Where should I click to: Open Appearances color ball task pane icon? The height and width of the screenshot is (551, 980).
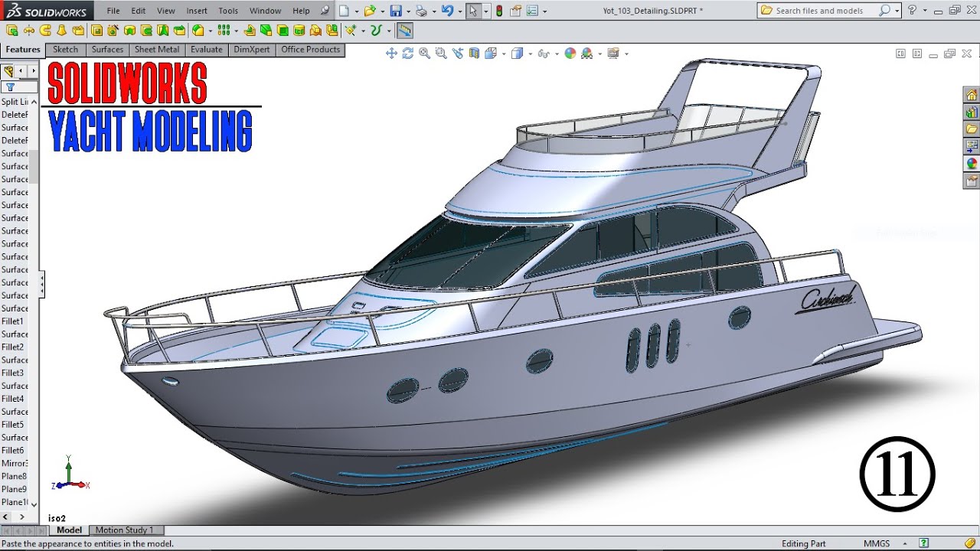(972, 163)
